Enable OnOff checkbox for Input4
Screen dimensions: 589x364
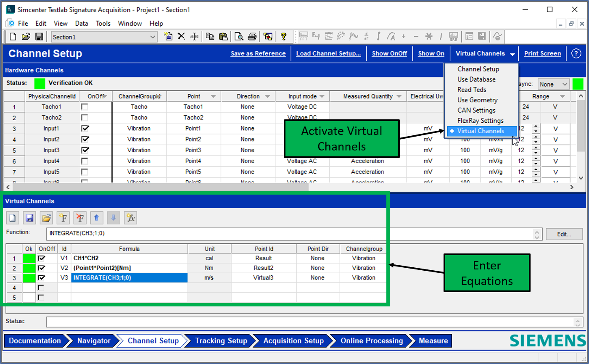(85, 161)
